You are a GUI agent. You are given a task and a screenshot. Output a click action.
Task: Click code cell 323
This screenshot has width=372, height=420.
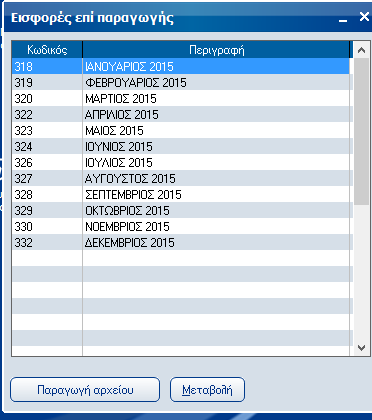(47, 131)
